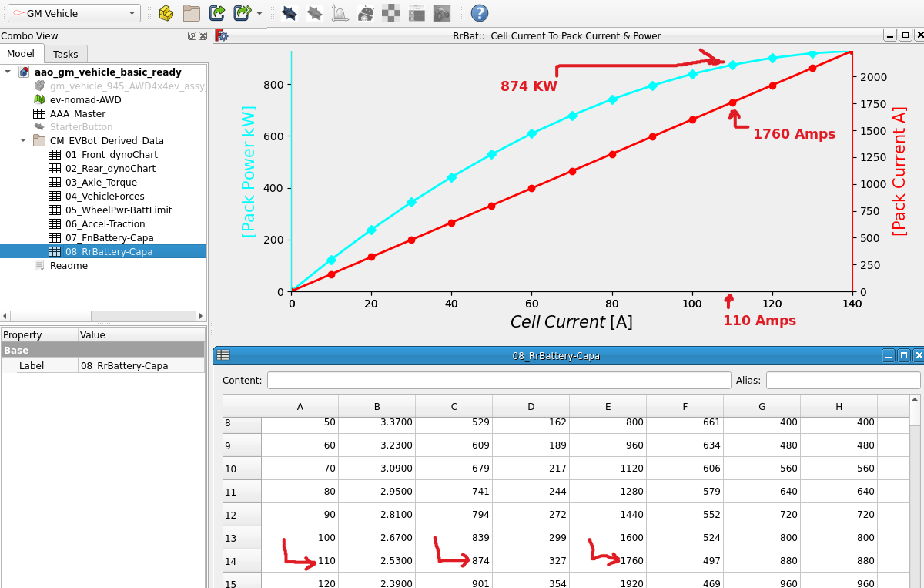Switch to the Model tab
This screenshot has height=588, width=924.
tap(21, 54)
